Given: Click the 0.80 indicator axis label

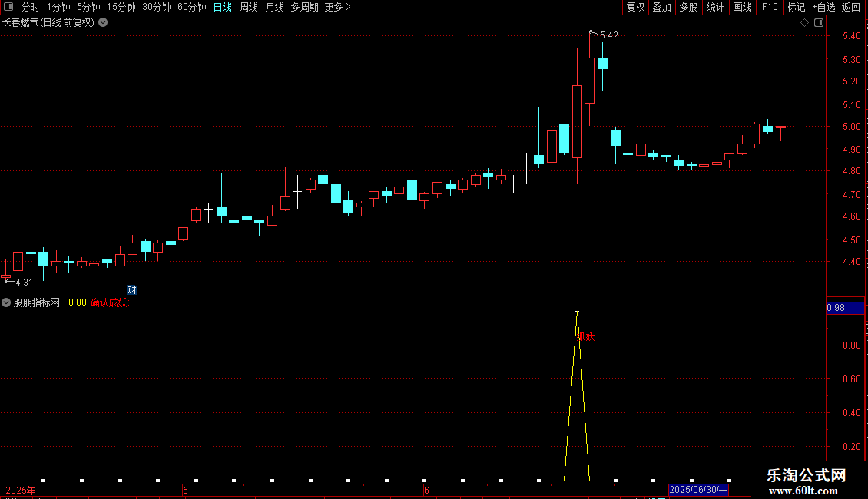Looking at the screenshot, I should 851,345.
